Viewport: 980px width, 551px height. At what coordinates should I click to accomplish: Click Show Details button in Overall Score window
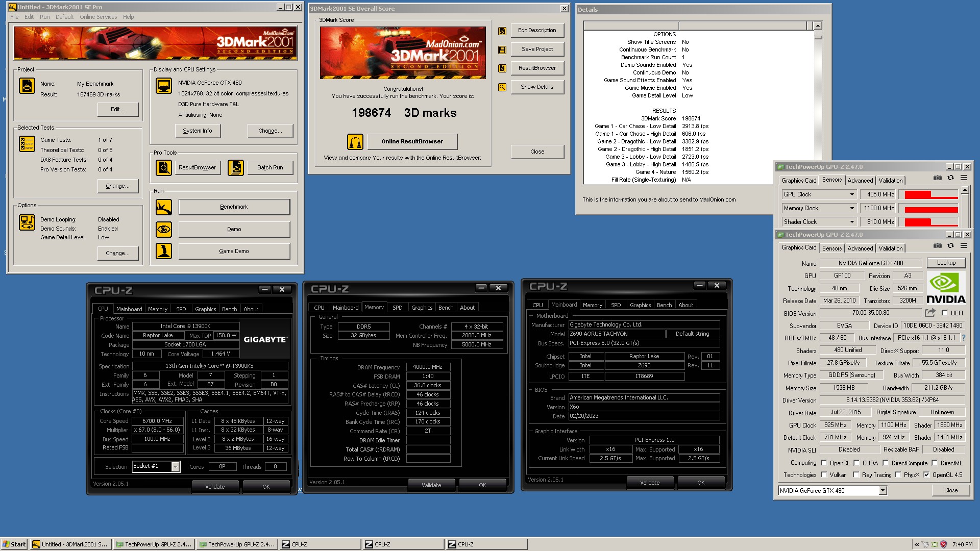point(537,87)
